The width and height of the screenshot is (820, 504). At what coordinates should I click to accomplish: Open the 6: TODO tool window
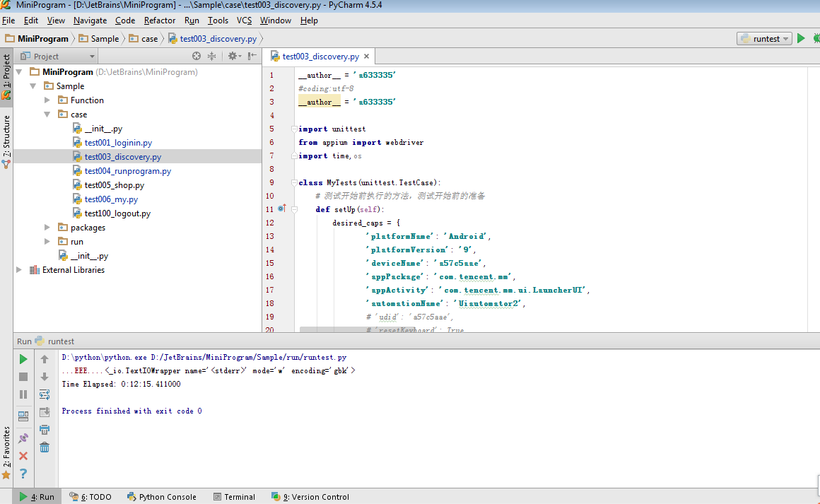click(x=90, y=497)
